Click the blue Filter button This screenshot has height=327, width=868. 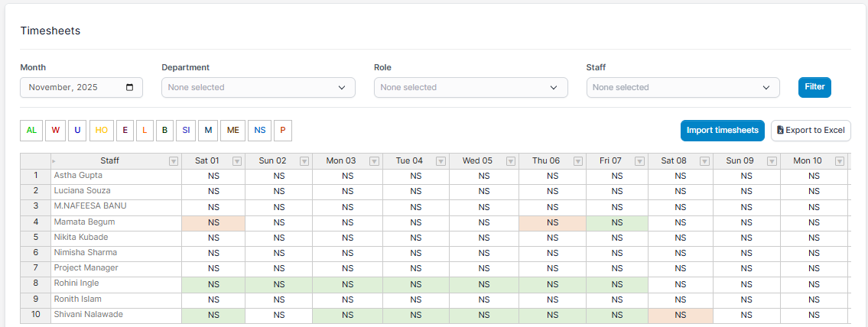click(814, 87)
